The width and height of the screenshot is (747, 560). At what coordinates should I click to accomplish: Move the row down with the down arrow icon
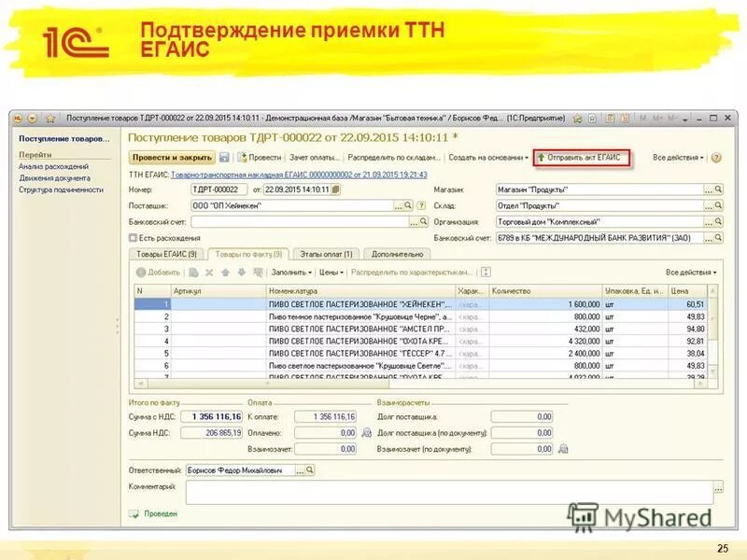[242, 273]
